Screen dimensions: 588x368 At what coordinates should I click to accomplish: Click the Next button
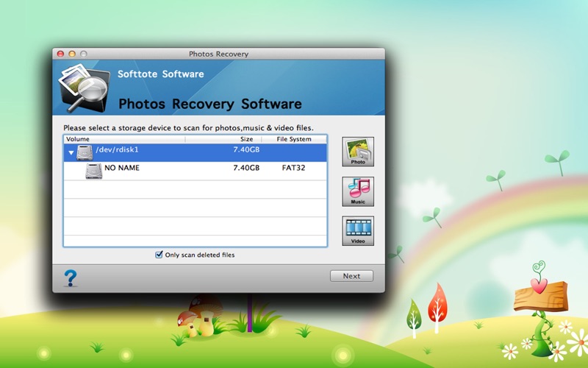[351, 276]
